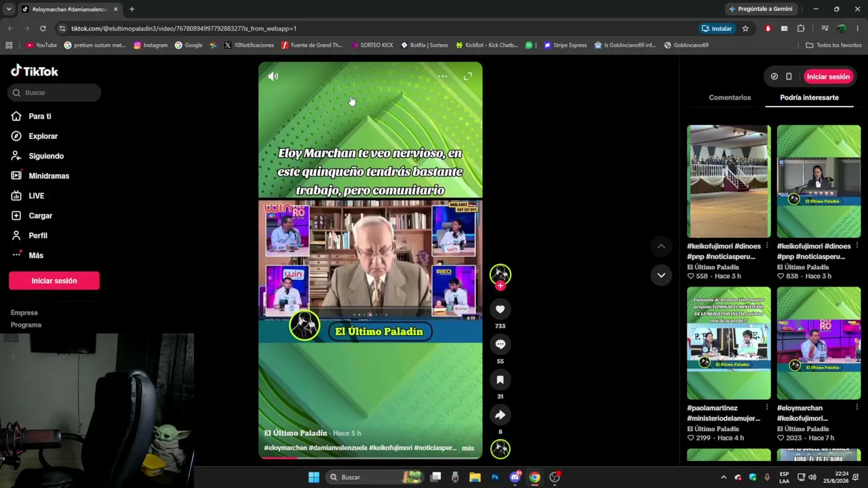
Task: Click the Chrome address bar URL
Action: click(x=184, y=28)
